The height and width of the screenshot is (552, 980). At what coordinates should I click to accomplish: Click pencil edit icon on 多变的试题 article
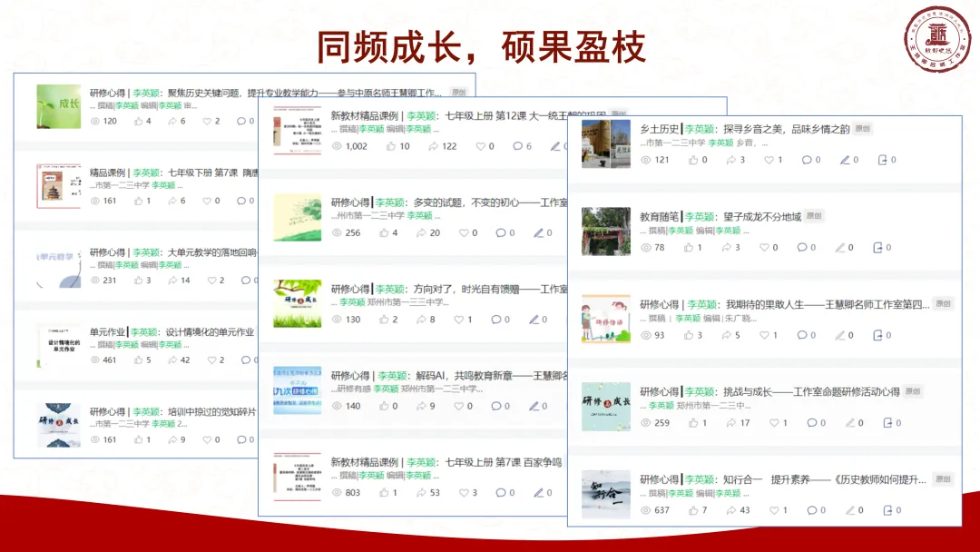538,232
